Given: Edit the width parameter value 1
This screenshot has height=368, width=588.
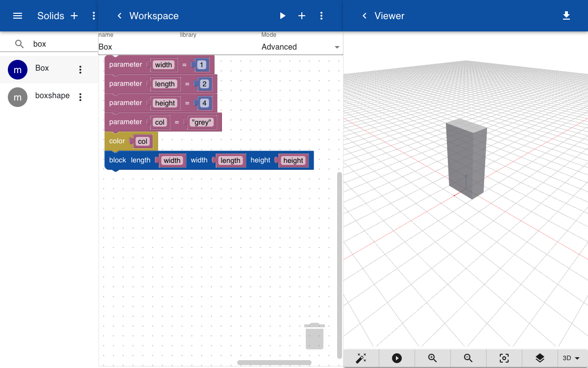Looking at the screenshot, I should (x=201, y=65).
